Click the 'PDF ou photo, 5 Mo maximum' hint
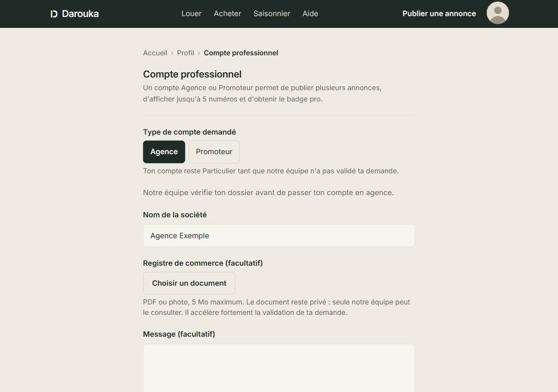The image size is (558, 392). [276, 307]
